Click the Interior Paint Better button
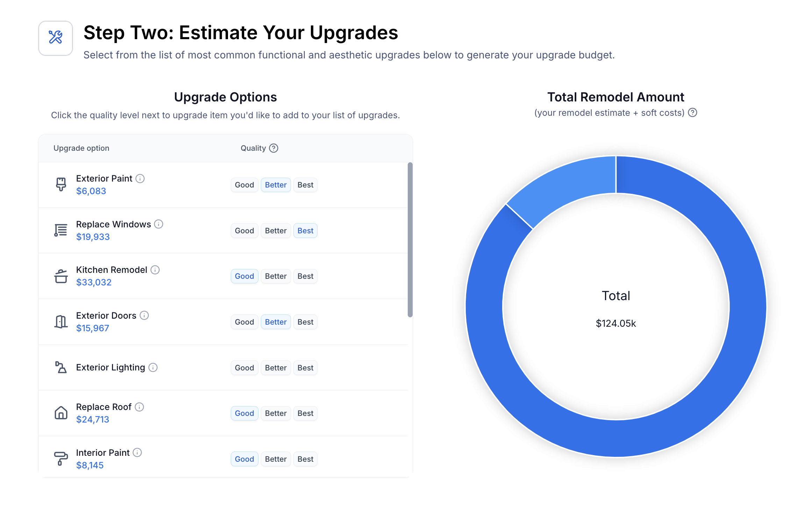The height and width of the screenshot is (517, 812). 276,459
